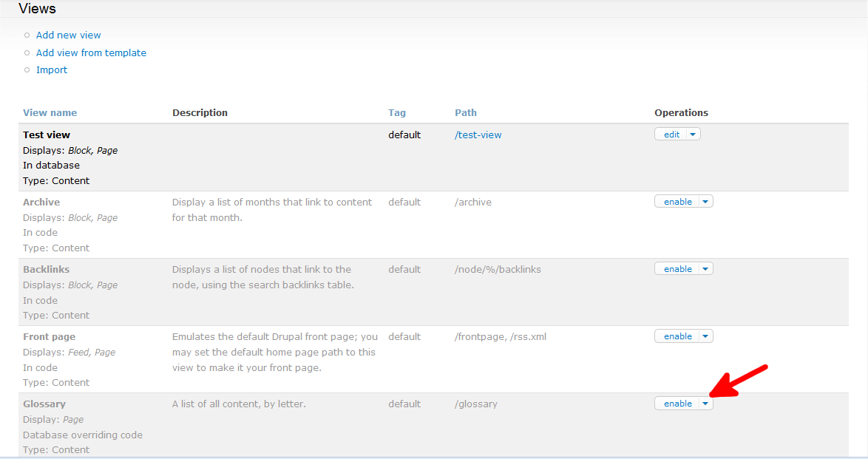
Task: Expand operations dropdown for Archive view
Action: (x=705, y=202)
